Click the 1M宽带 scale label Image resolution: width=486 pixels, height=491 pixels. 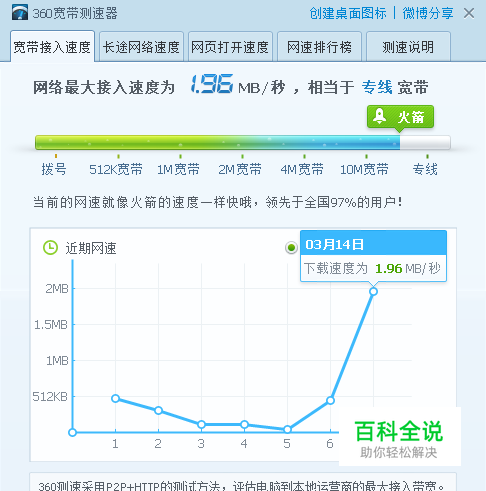tap(178, 169)
